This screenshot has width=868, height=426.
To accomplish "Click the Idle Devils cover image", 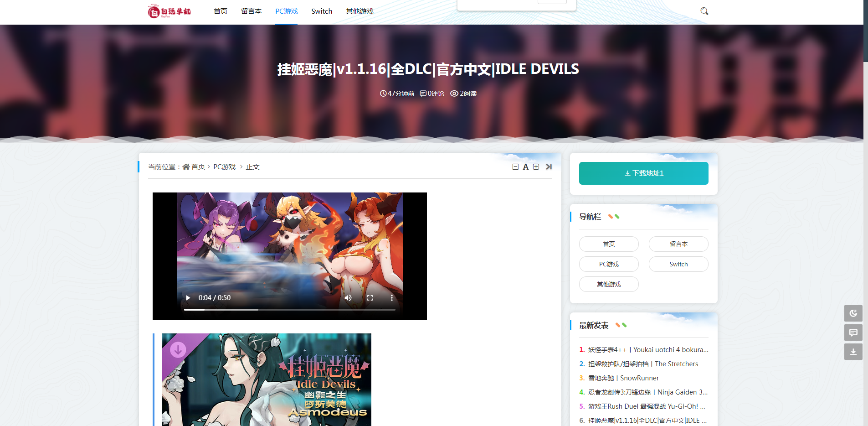I will (267, 379).
